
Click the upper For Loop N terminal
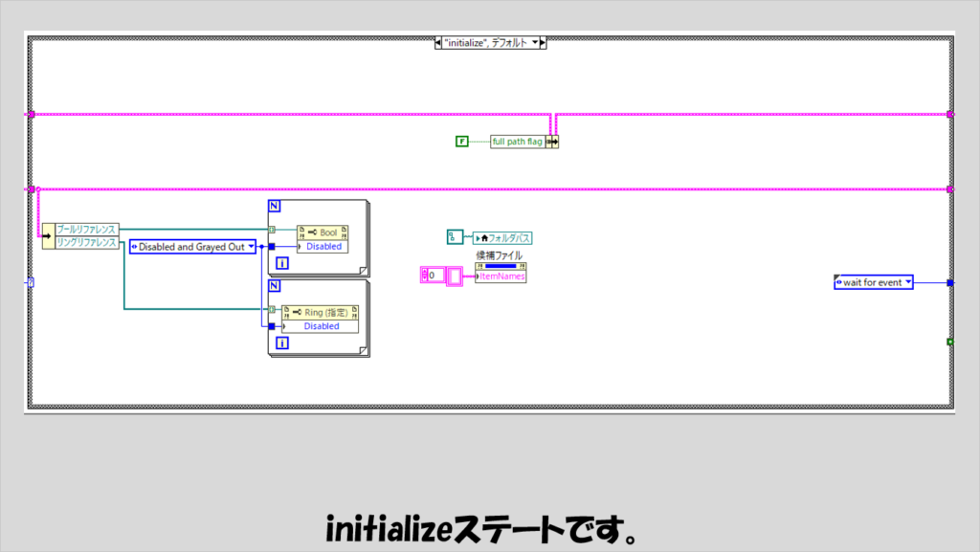point(275,206)
